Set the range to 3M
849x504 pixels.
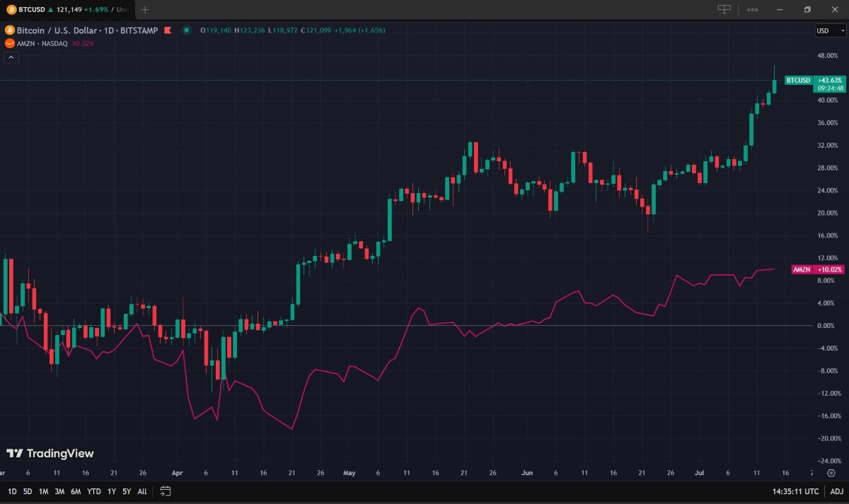(59, 491)
